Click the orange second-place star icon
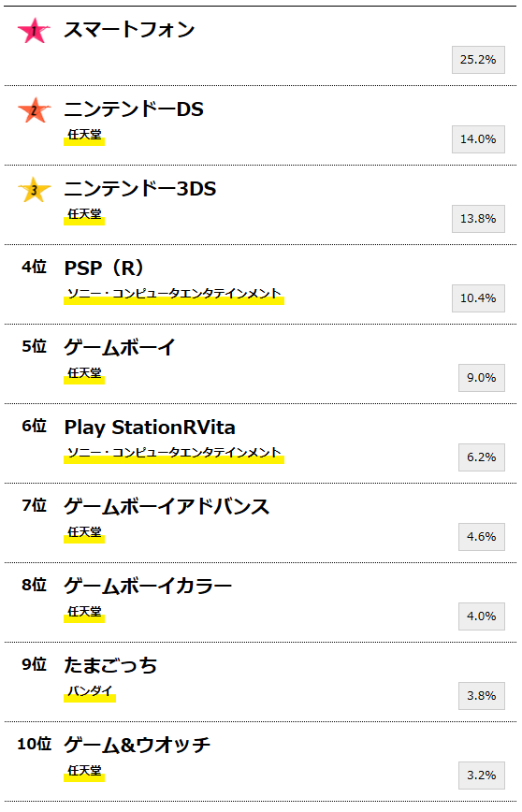Viewport: 522px width, 812px height. click(x=35, y=110)
